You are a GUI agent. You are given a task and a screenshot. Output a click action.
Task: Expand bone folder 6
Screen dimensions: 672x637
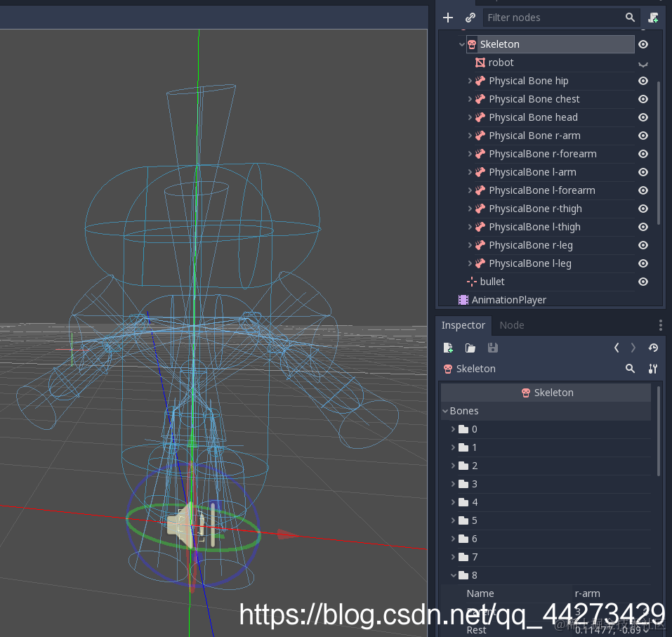click(453, 539)
